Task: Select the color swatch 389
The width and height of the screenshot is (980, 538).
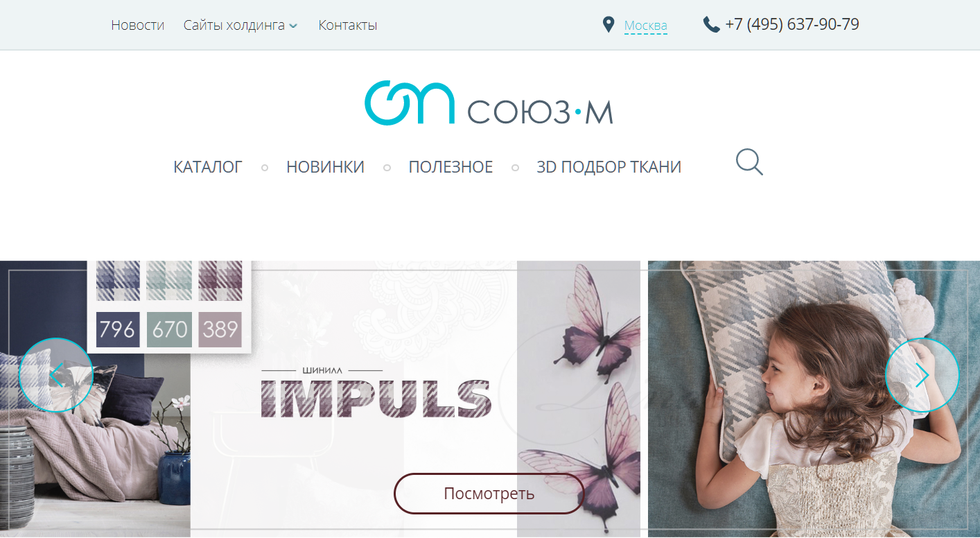Action: (220, 329)
